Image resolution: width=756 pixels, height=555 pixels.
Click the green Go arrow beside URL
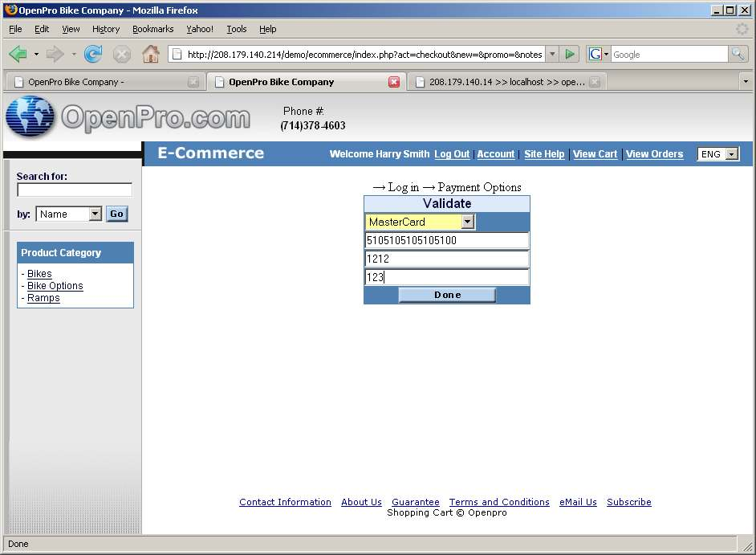[x=570, y=55]
